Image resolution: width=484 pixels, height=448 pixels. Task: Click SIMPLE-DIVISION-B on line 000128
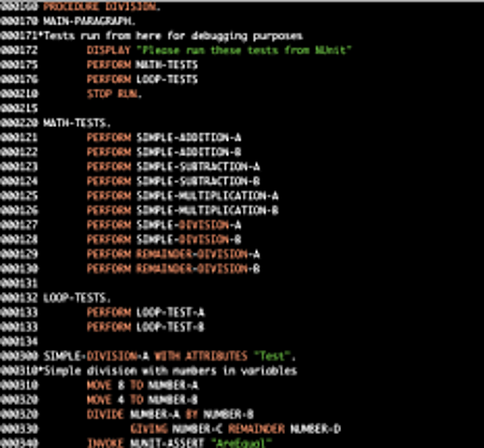click(x=189, y=240)
